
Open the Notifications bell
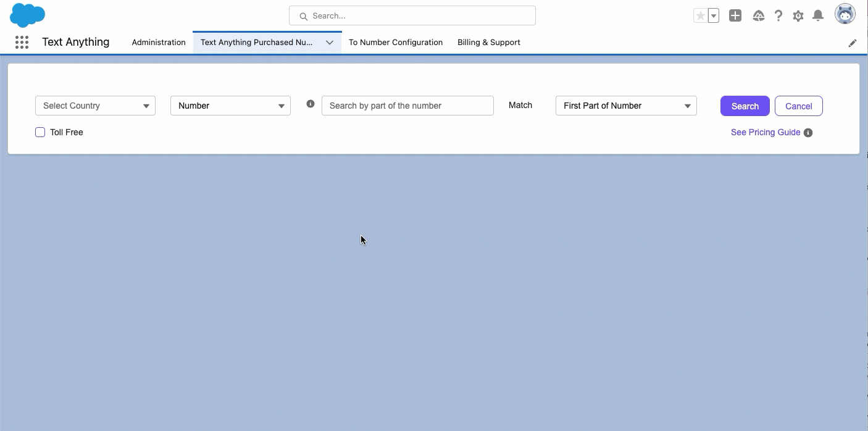(x=818, y=16)
